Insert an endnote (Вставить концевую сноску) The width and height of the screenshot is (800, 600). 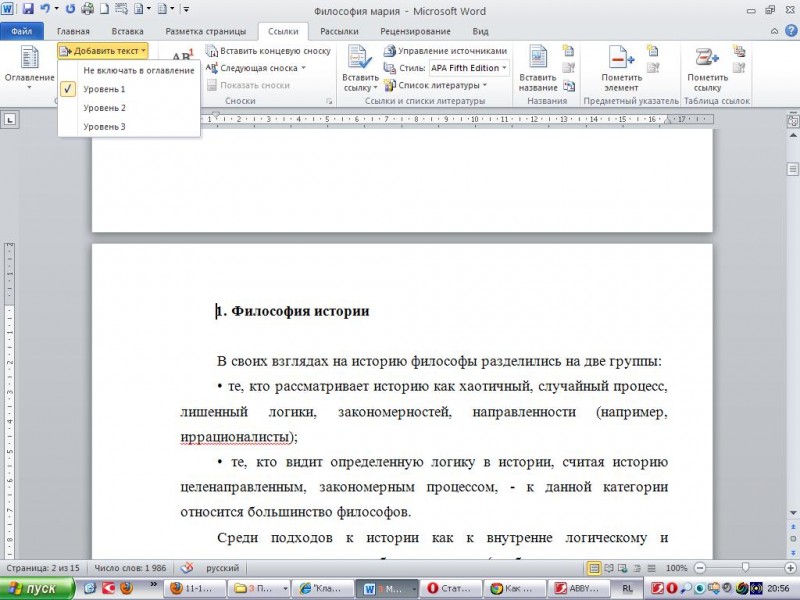(268, 51)
